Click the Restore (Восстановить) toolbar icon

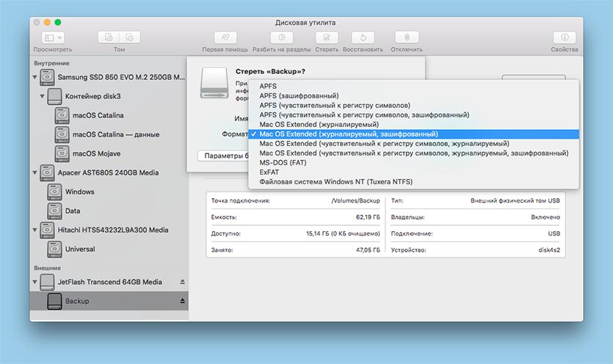click(x=363, y=37)
